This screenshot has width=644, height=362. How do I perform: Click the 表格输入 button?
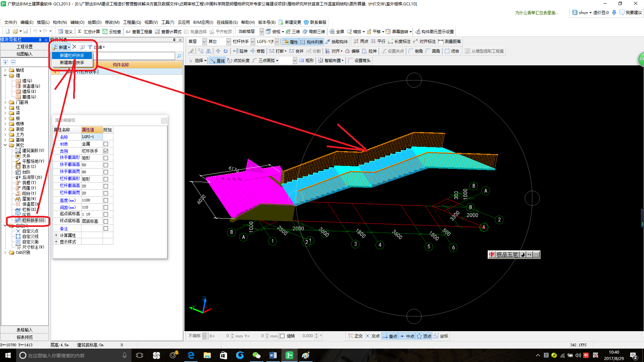point(24,330)
